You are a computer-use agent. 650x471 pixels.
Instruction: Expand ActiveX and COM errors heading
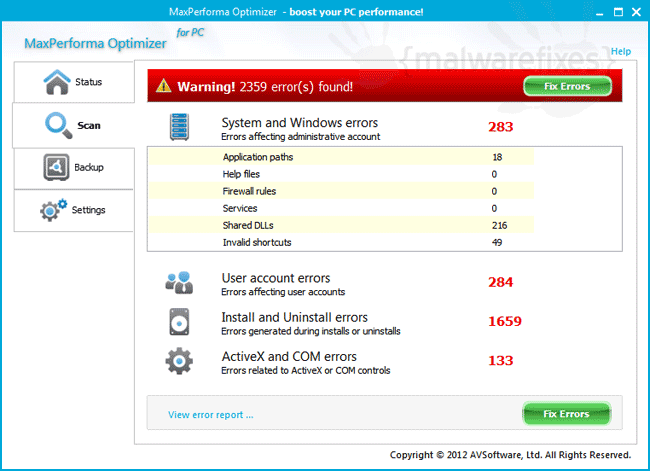[289, 357]
